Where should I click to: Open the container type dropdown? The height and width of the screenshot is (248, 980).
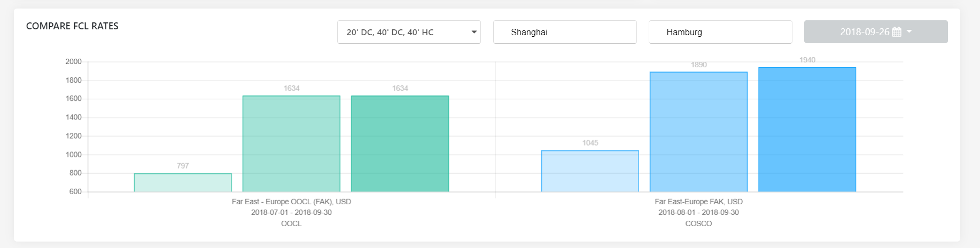click(x=409, y=32)
